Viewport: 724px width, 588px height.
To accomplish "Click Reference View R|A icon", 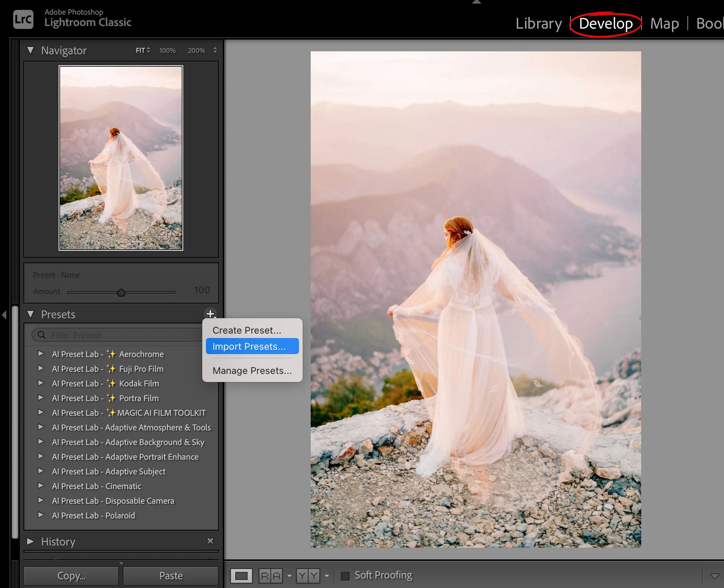I will click(271, 576).
